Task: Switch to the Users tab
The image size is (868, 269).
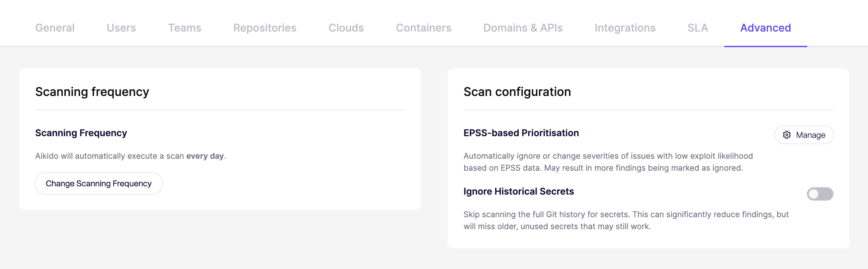Action: [x=121, y=28]
